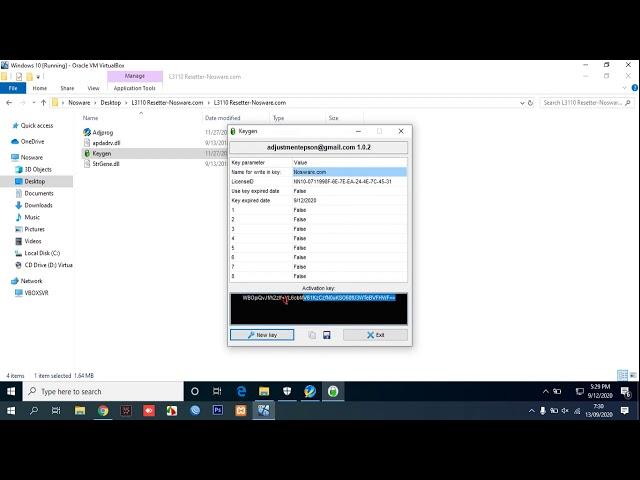Select the apdadrv.dll file
The height and width of the screenshot is (480, 640).
point(106,143)
